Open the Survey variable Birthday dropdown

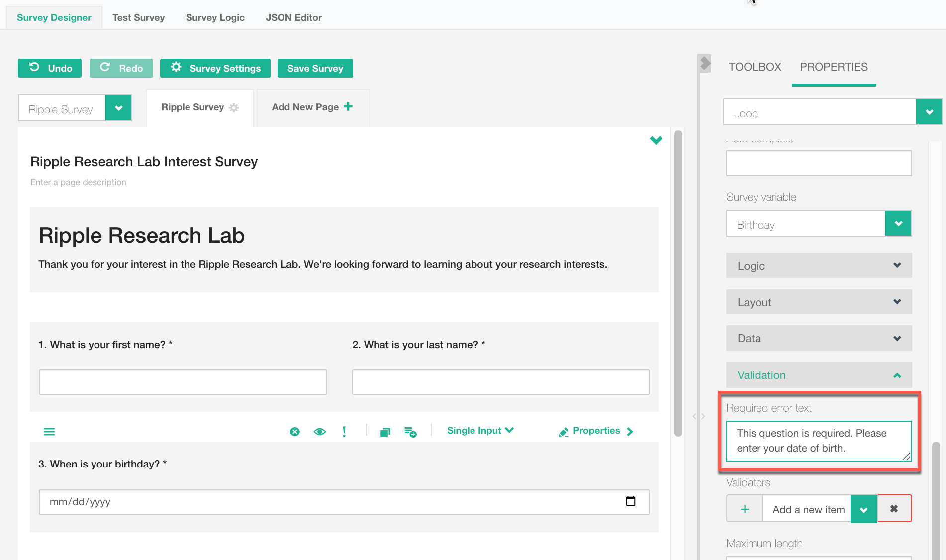point(898,224)
